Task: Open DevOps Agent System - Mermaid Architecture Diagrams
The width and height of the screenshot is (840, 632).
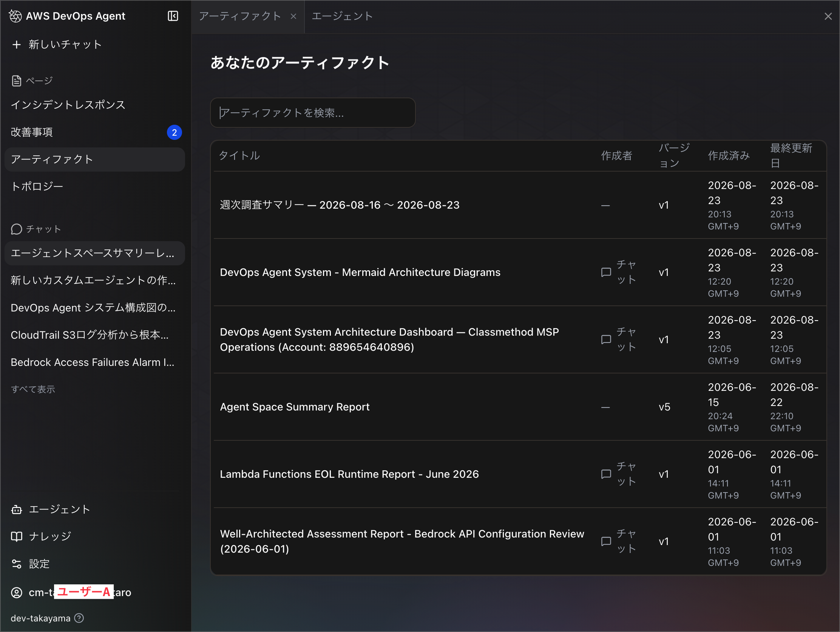Action: pos(360,273)
